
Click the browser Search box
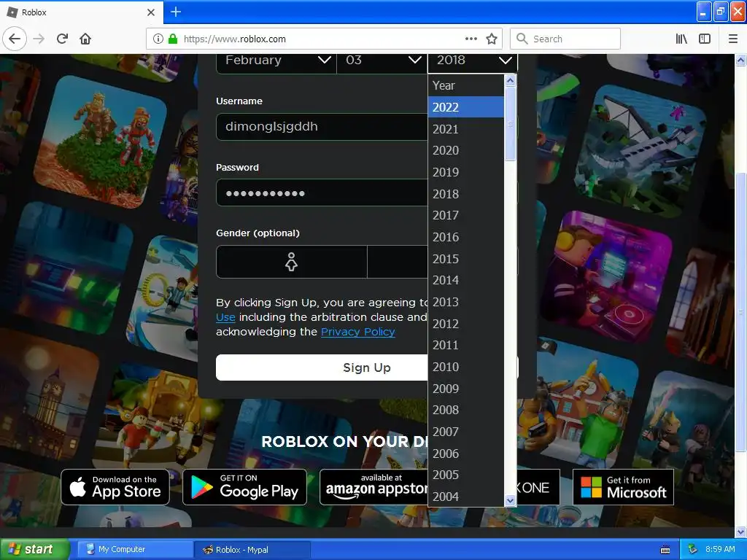pos(565,39)
